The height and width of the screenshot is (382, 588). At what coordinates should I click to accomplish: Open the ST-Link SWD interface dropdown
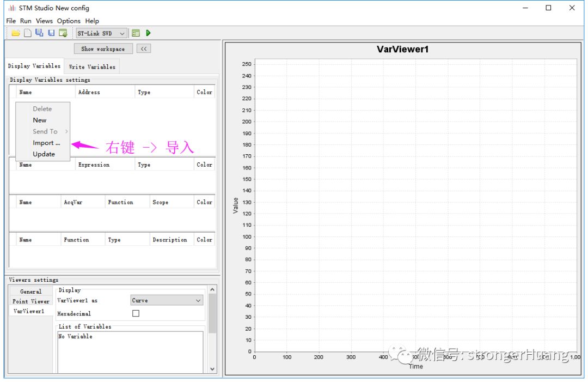pos(101,33)
